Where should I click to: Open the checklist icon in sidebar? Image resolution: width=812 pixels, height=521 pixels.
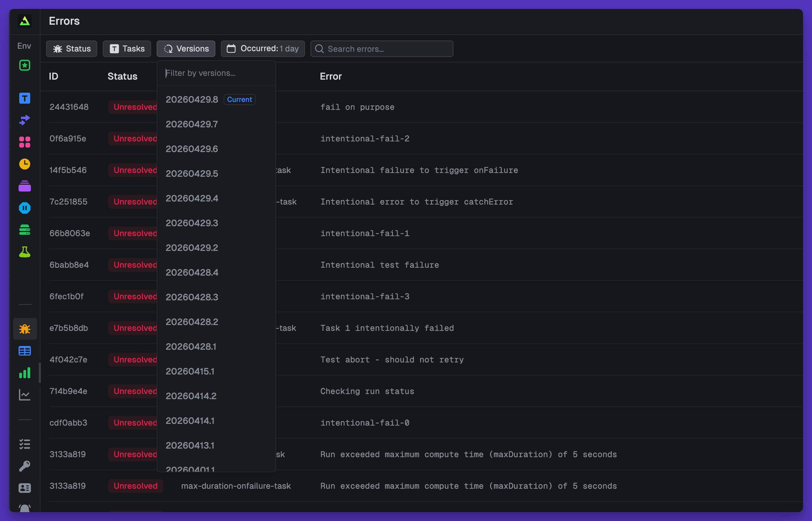(24, 444)
